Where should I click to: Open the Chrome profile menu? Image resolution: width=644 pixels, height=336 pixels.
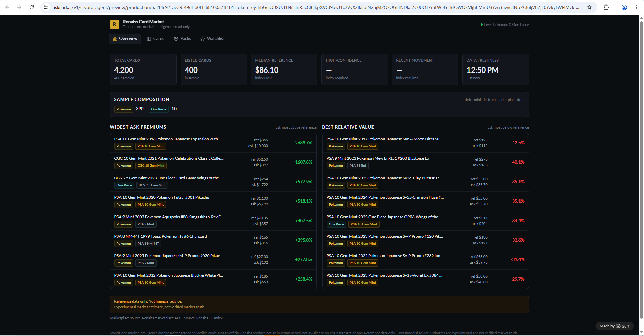[624, 7]
